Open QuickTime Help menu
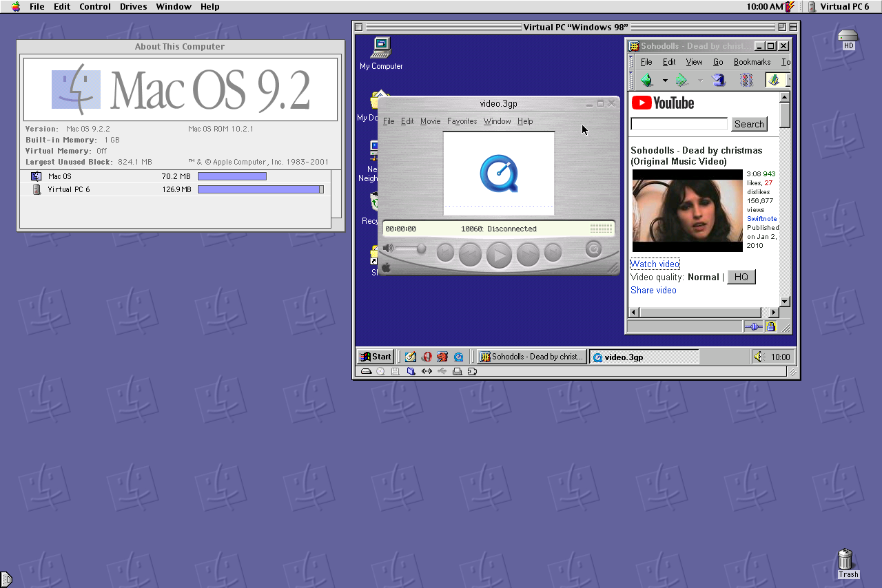 coord(525,121)
